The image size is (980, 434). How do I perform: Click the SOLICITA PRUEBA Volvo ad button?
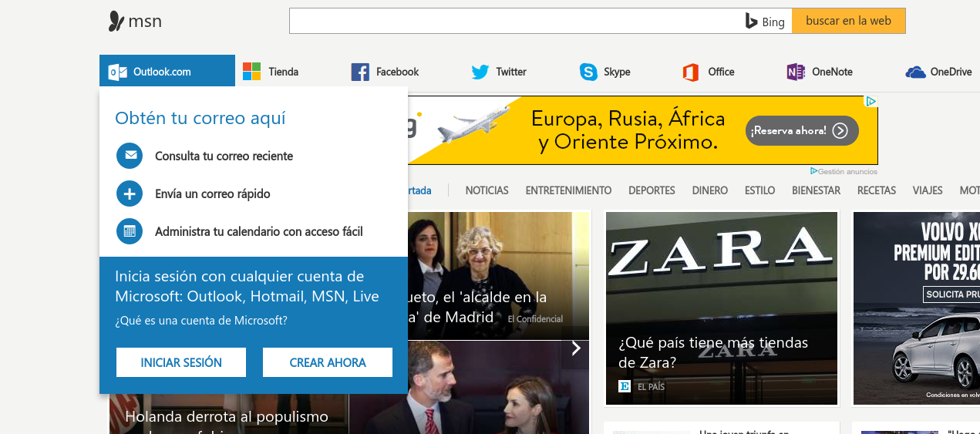click(x=953, y=294)
